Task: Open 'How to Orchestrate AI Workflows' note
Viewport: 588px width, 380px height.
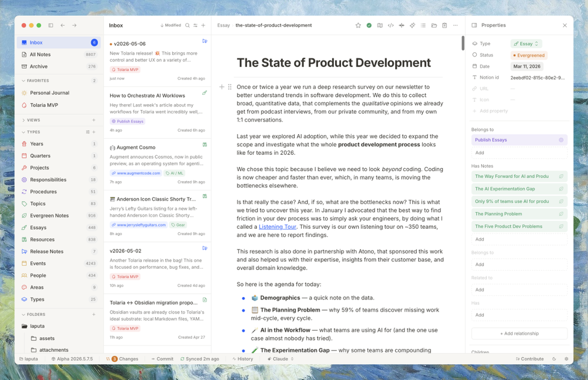Action: coord(158,112)
